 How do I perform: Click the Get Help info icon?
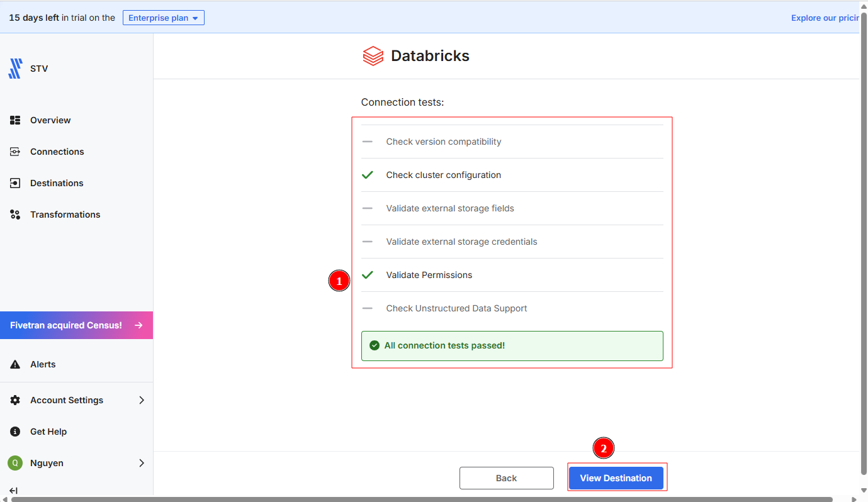pyautogui.click(x=15, y=432)
